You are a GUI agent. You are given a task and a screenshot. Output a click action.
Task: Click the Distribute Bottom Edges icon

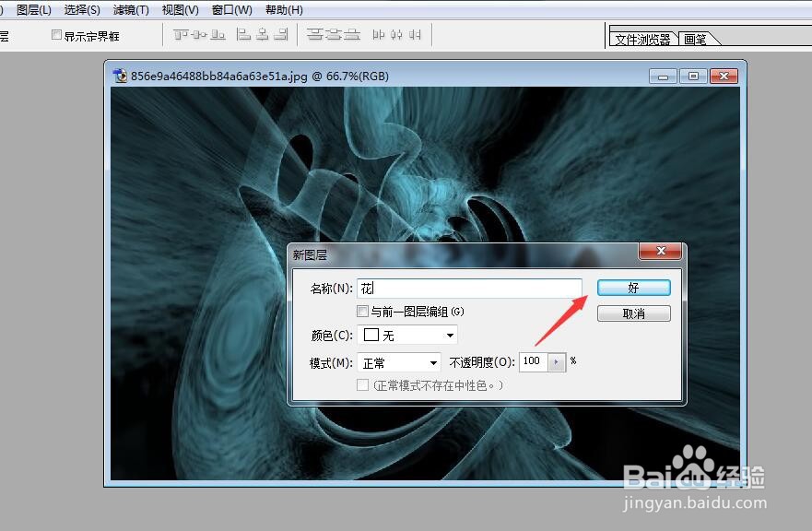352,35
